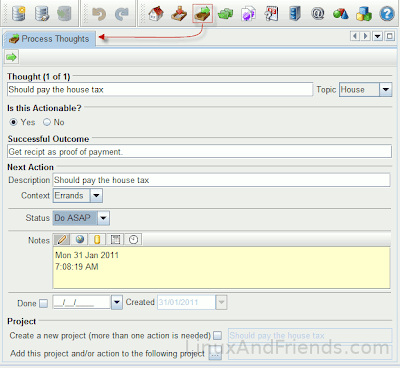Click the new project name field
This screenshot has height=368, width=400.
click(x=310, y=336)
